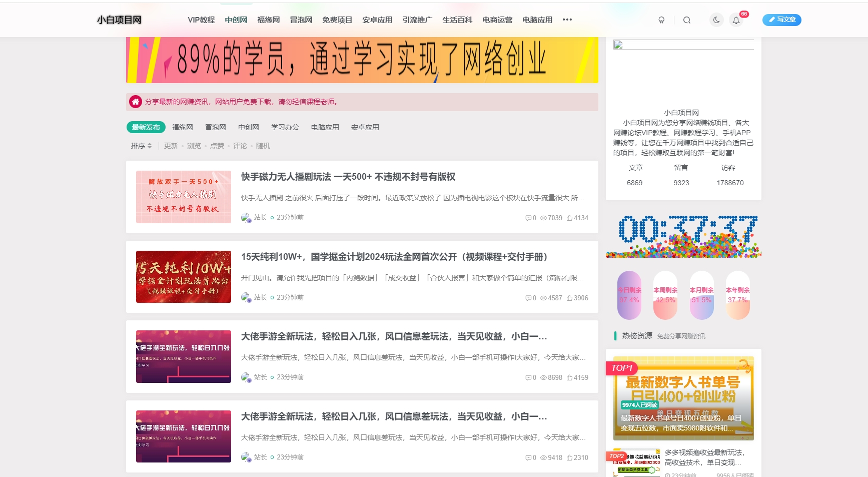This screenshot has width=868, height=477.
Task: Switch sorting to 随机 mode
Action: (x=264, y=146)
